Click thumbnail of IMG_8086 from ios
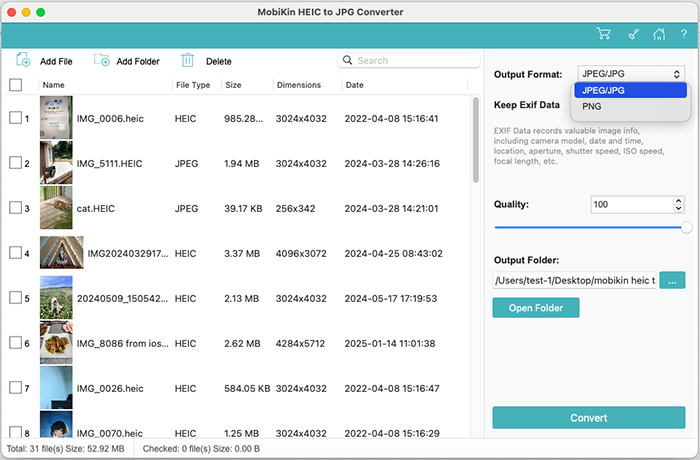This screenshot has height=460, width=700. pos(56,343)
